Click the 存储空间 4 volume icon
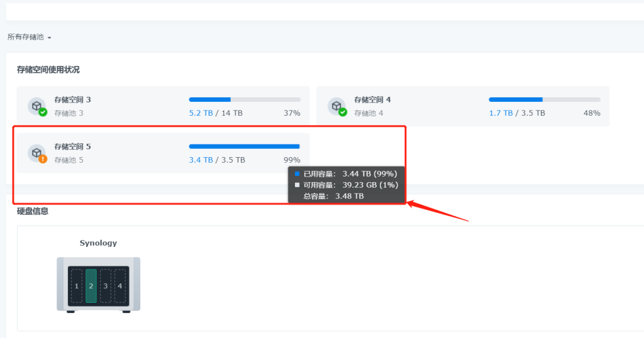Viewport: 644px width, 338px height. (337, 106)
